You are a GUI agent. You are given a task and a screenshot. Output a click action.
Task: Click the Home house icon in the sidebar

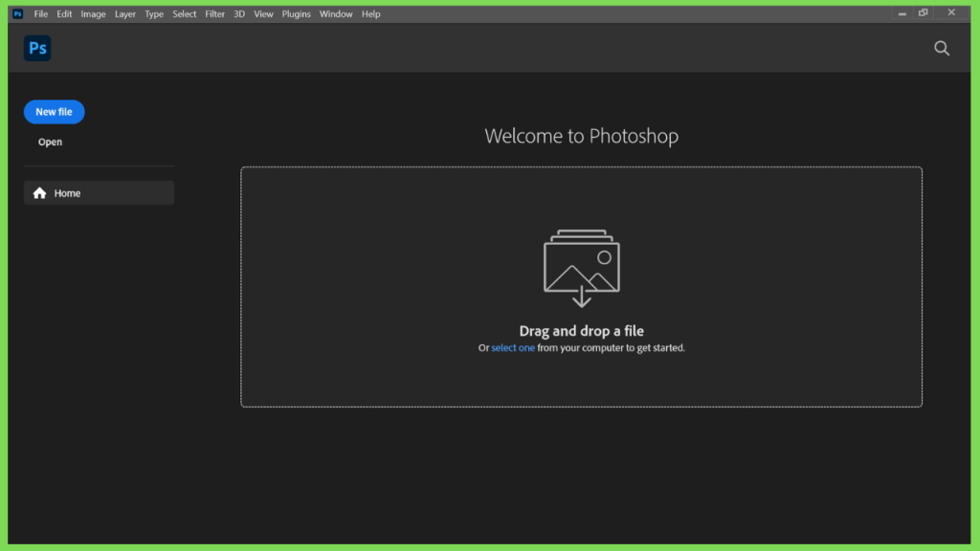39,193
